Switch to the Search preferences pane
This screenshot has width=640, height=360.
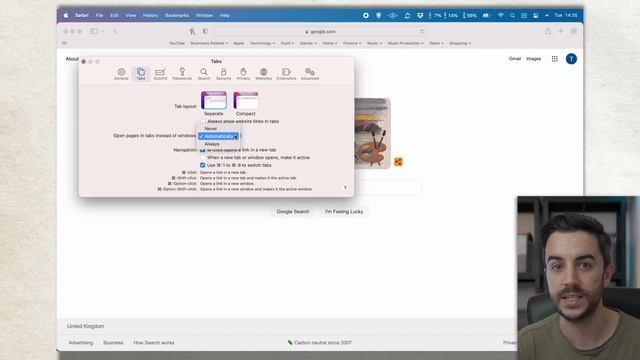click(204, 74)
